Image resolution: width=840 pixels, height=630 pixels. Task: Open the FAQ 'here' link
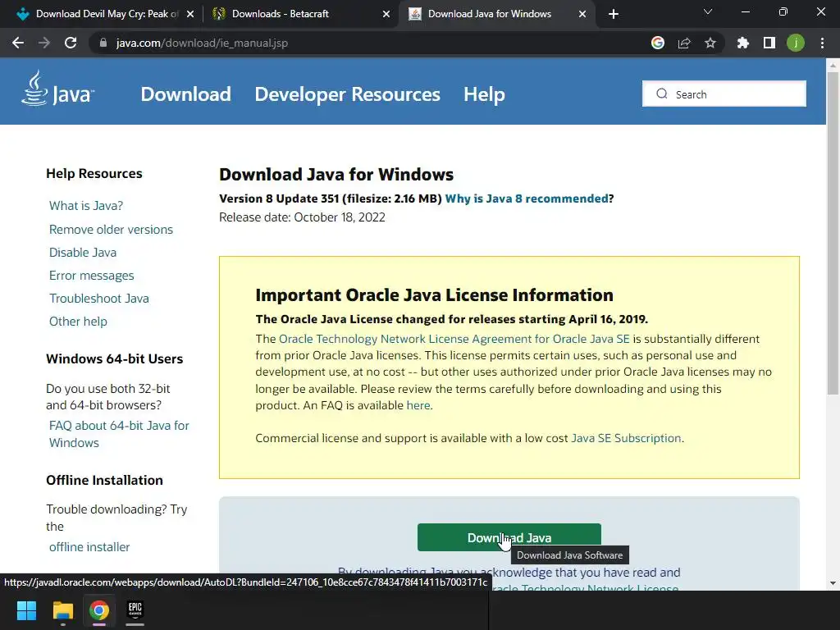coord(418,405)
